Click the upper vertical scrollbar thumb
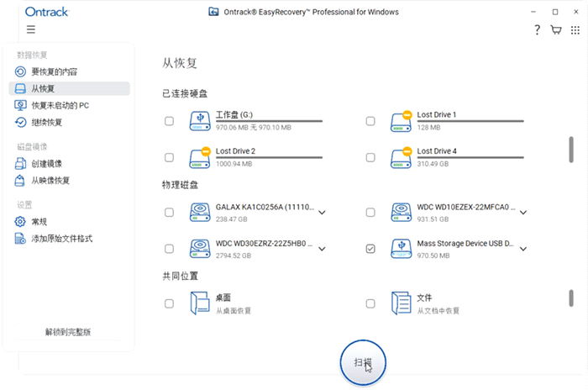The width and height of the screenshot is (588, 390). [571, 150]
